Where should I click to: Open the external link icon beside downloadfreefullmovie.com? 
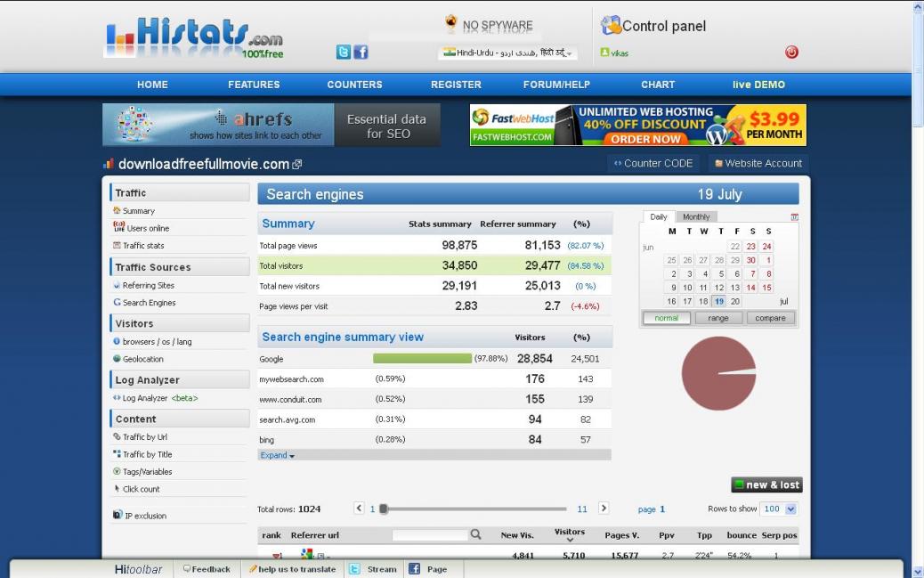297,165
